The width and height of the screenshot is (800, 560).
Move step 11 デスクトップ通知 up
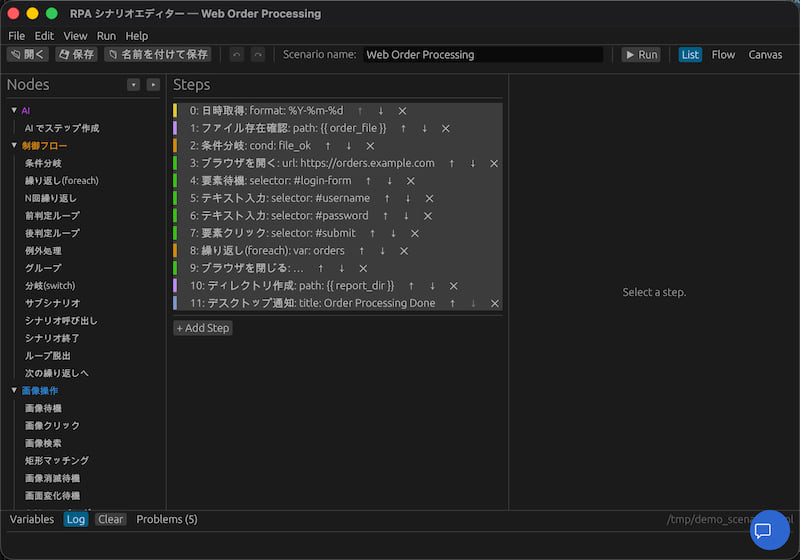(x=452, y=303)
